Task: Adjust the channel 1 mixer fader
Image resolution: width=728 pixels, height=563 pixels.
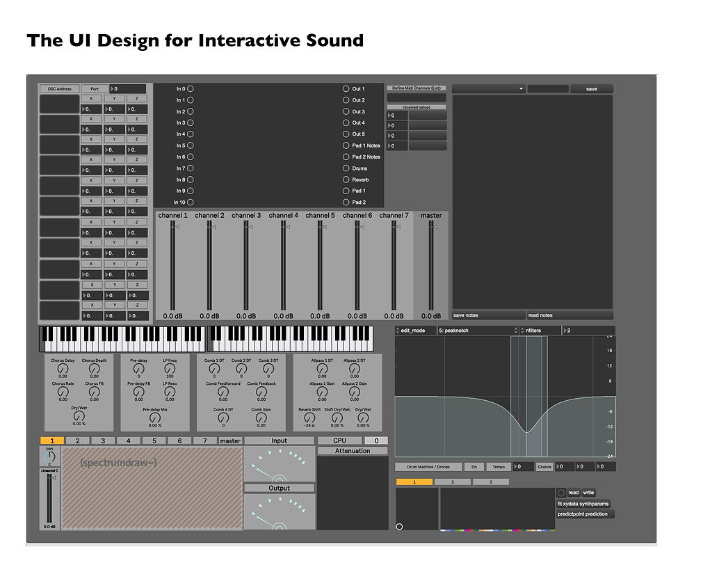Action: 172,266
